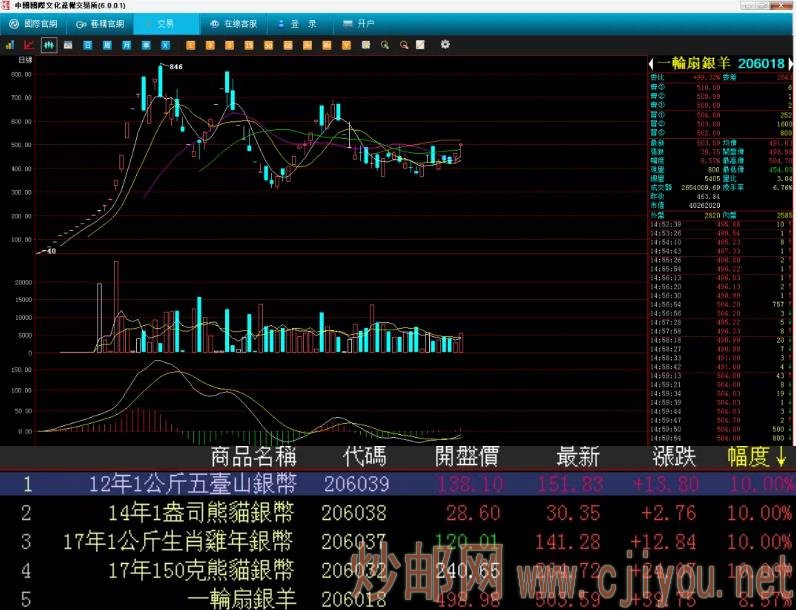Click the zoom out magnifier icon

pos(404,45)
